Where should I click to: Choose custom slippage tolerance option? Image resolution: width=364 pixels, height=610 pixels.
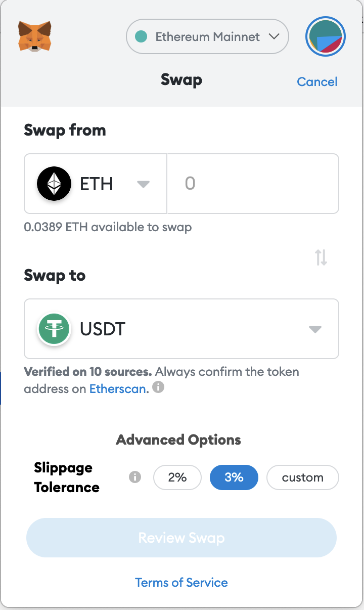[303, 477]
